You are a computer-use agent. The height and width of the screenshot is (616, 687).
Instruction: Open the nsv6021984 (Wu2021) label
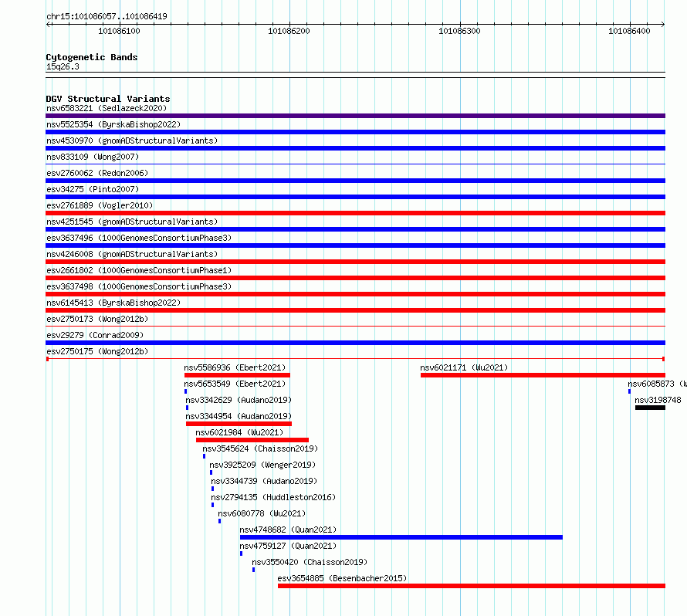tap(239, 432)
